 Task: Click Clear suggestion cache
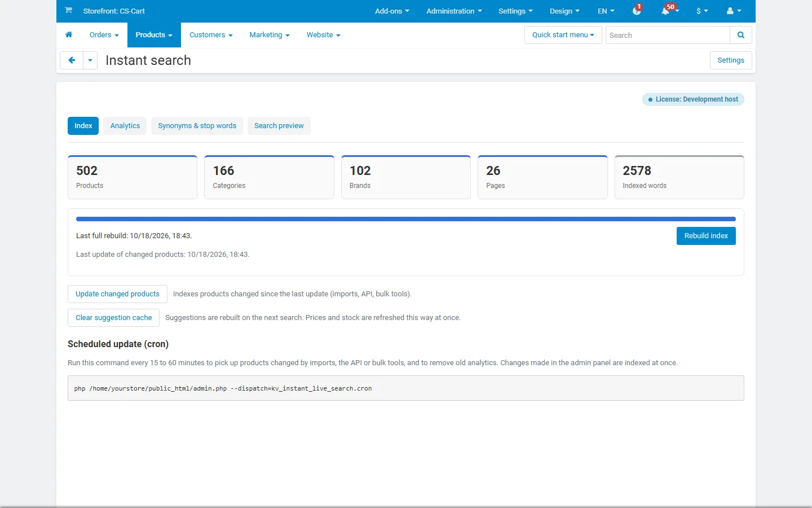113,318
